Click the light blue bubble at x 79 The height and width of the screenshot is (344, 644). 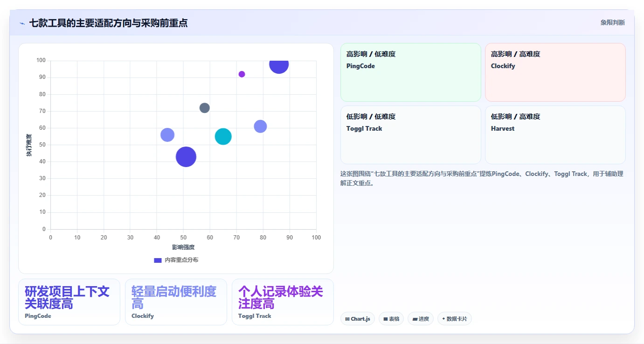(260, 126)
